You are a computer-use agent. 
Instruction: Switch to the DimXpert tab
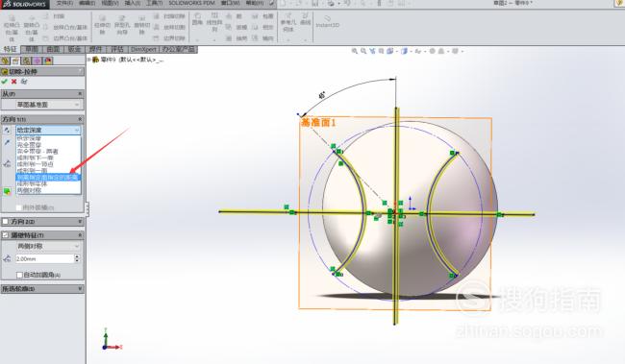coord(143,49)
